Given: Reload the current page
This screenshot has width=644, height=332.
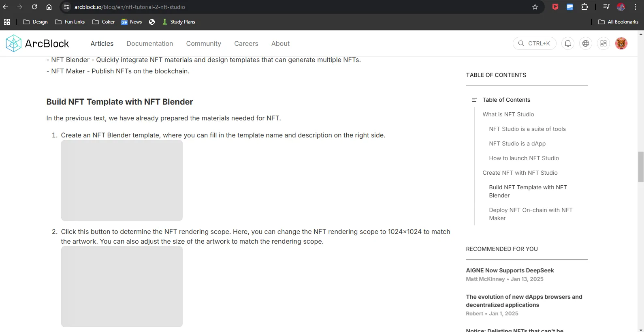Looking at the screenshot, I should tap(34, 7).
